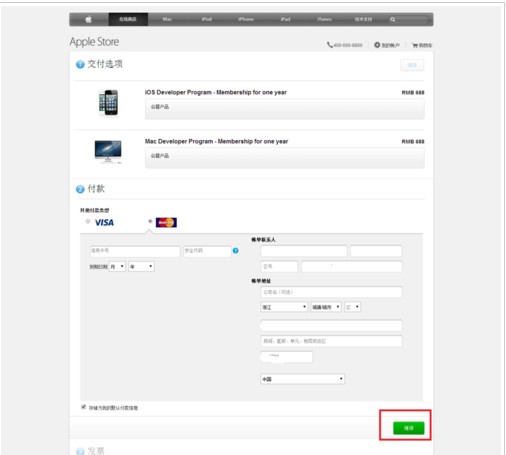
Task: Click the MasterCard logo
Action: tap(166, 222)
